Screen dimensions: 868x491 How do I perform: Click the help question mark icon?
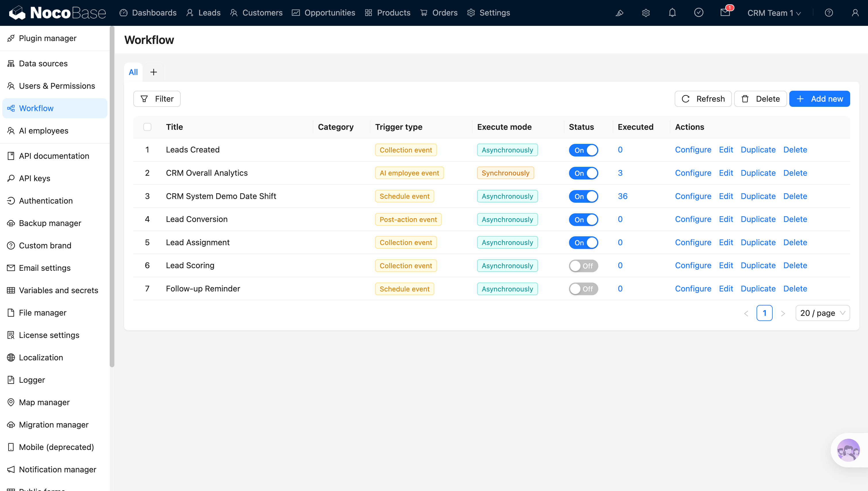[829, 13]
